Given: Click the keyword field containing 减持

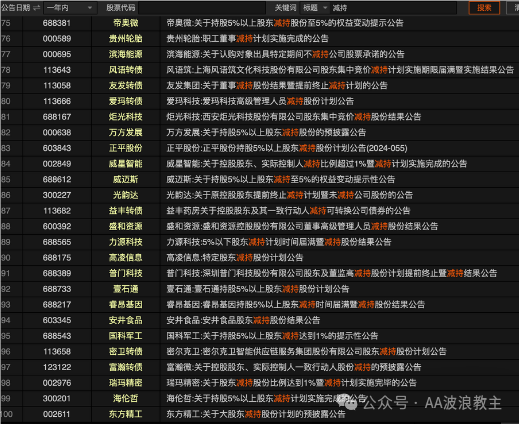Looking at the screenshot, I should [x=393, y=8].
